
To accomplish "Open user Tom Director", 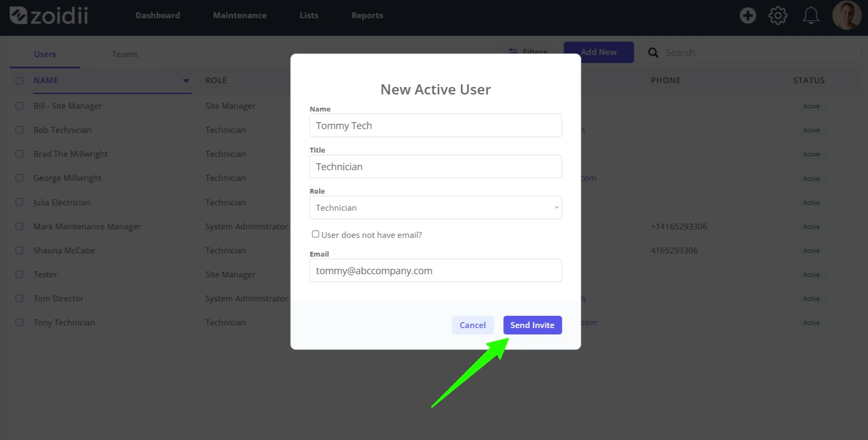I will (59, 299).
